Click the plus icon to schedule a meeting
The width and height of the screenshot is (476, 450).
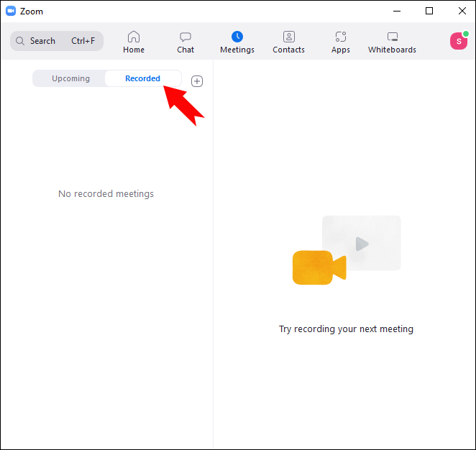tap(197, 81)
